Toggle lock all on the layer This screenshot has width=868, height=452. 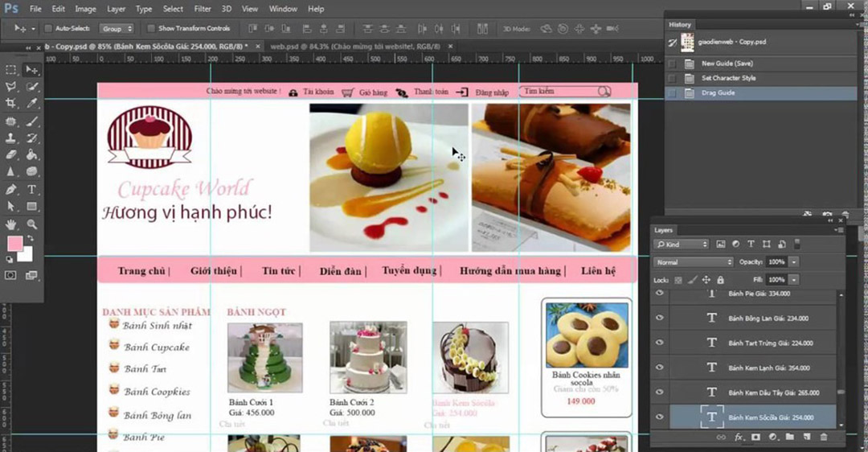(720, 280)
